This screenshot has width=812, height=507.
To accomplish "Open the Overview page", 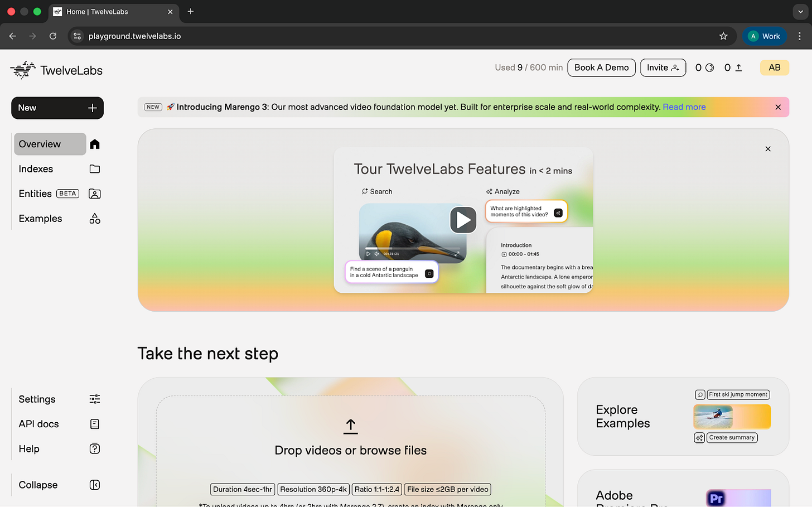I will [50, 144].
